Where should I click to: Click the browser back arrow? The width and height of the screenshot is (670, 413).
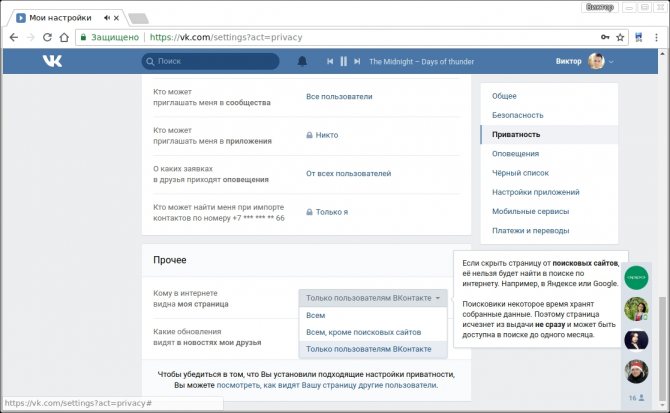click(x=14, y=38)
